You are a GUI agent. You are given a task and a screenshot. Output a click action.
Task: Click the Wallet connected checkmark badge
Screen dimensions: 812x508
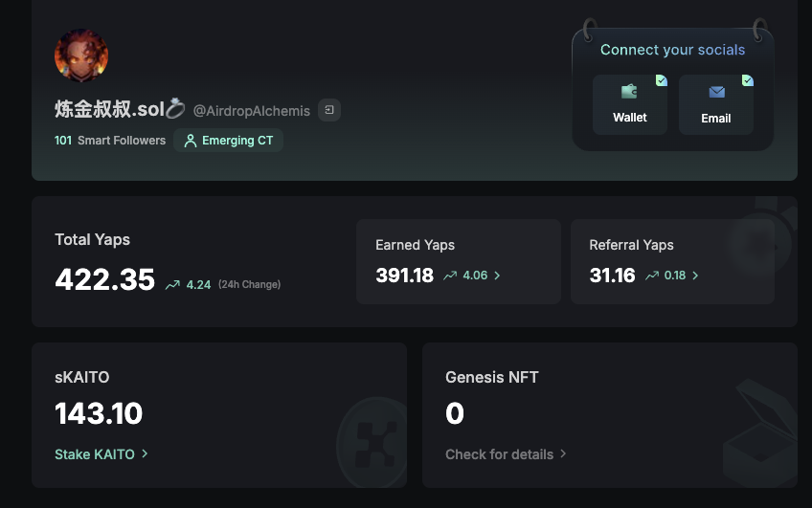point(662,80)
